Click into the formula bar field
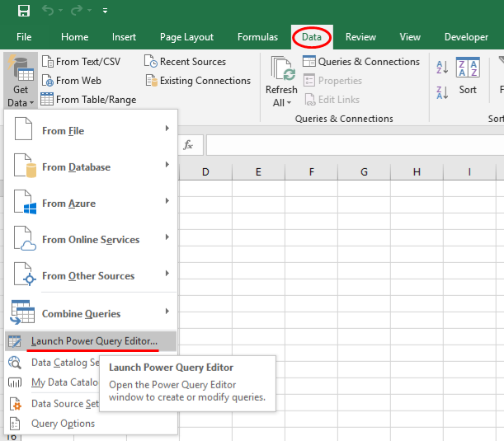 [x=356, y=145]
